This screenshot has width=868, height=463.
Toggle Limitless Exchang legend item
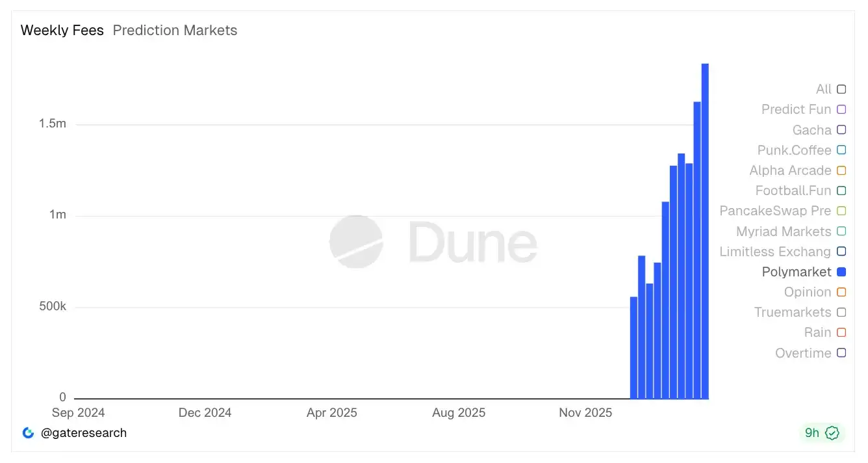774,252
